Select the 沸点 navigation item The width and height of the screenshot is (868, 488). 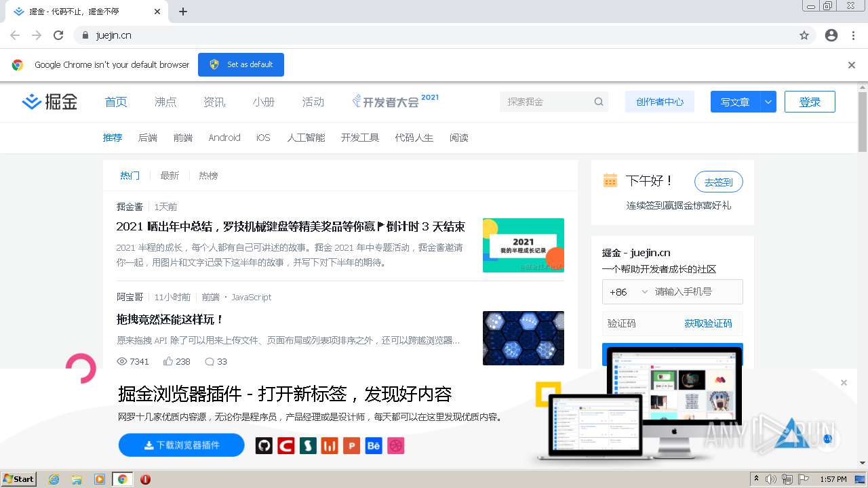coord(165,102)
